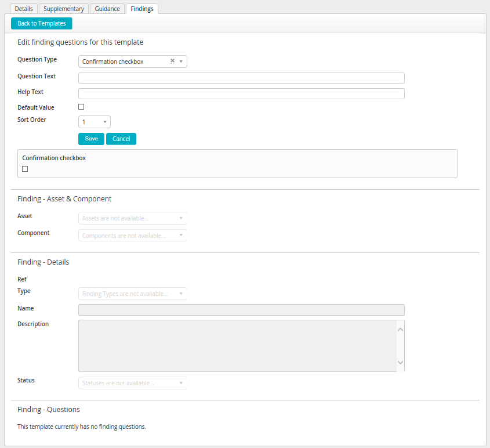Save the finding question
Image resolution: width=490 pixels, height=448 pixels.
pyautogui.click(x=91, y=139)
